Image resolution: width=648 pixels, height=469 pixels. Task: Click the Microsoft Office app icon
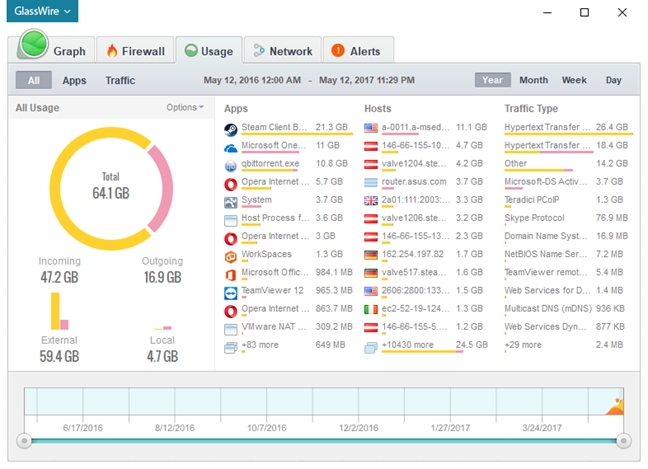[x=231, y=275]
